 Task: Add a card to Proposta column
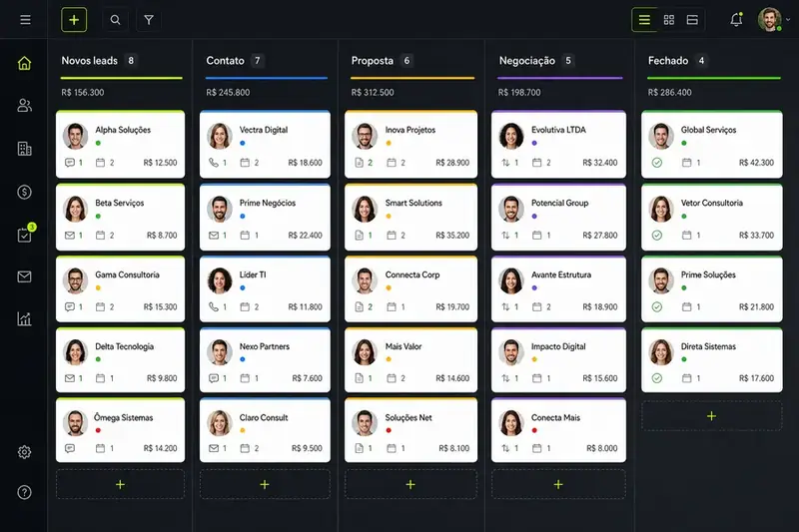pos(410,484)
